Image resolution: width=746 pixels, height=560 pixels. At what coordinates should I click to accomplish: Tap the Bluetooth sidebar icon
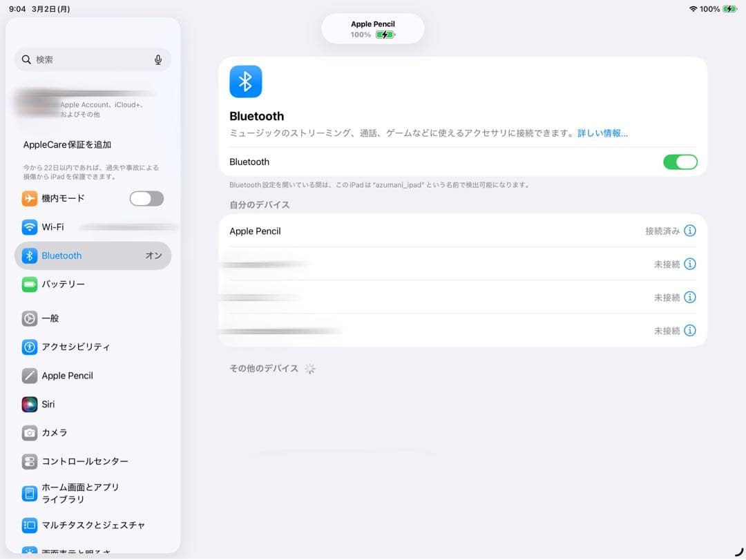coord(30,255)
